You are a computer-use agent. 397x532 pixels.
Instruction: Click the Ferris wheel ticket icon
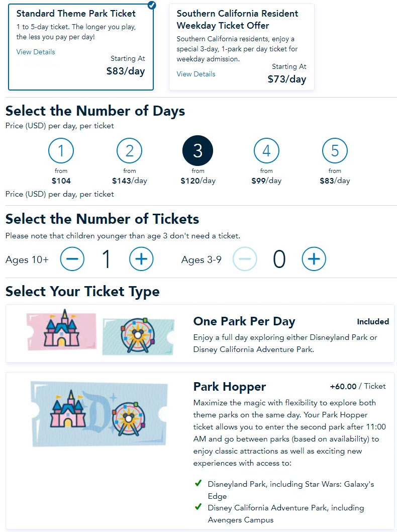pyautogui.click(x=138, y=335)
